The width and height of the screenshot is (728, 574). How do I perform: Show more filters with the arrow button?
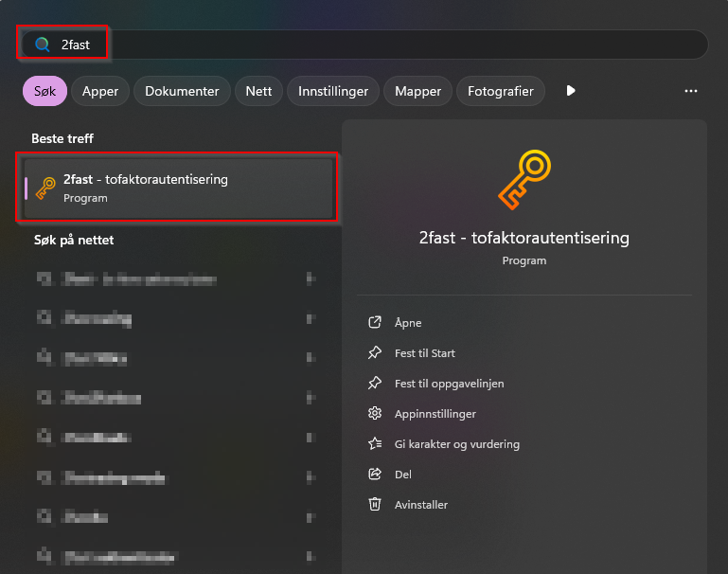point(571,91)
